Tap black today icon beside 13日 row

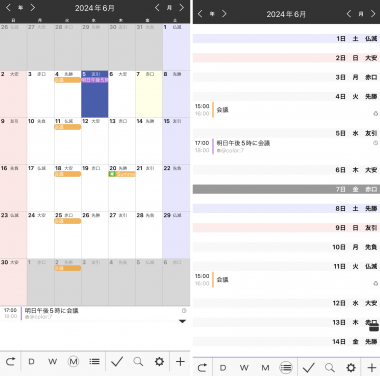click(x=374, y=328)
